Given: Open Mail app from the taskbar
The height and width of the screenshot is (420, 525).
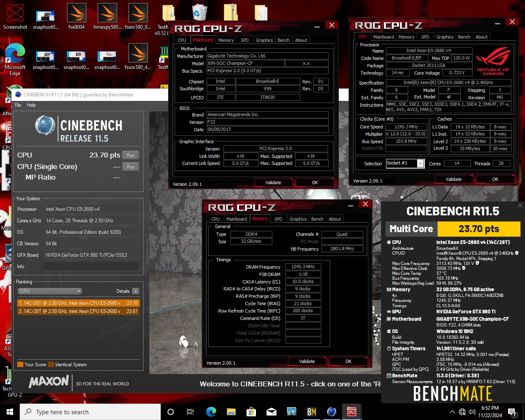Looking at the screenshot, I should [x=271, y=412].
